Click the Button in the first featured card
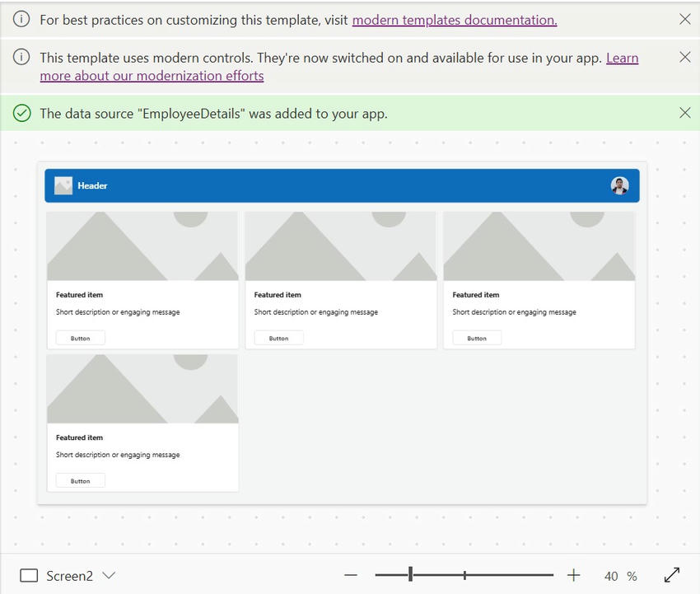This screenshot has height=594, width=700. coord(81,338)
